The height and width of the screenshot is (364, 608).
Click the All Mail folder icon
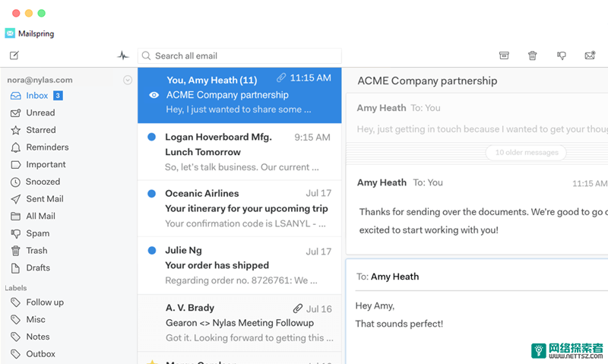[15, 217]
